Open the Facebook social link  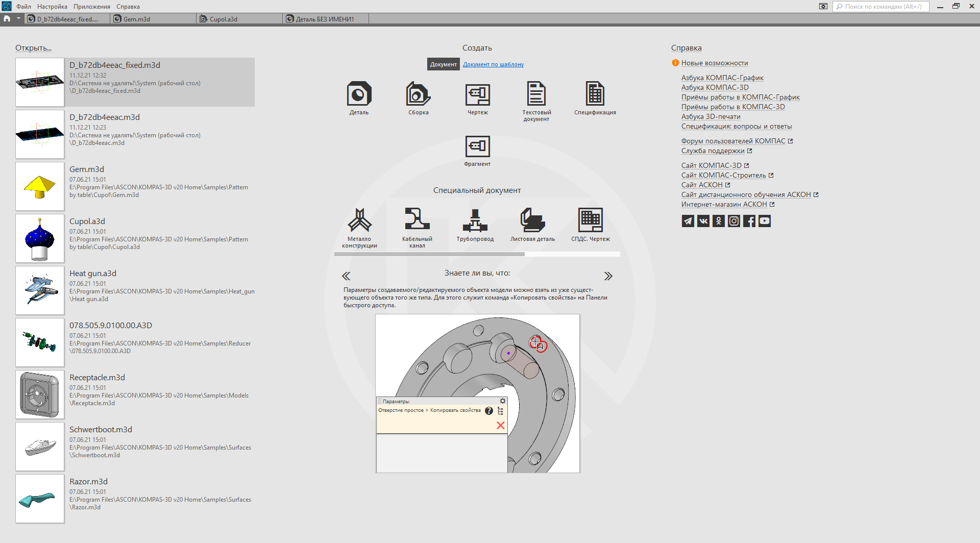[x=749, y=221]
